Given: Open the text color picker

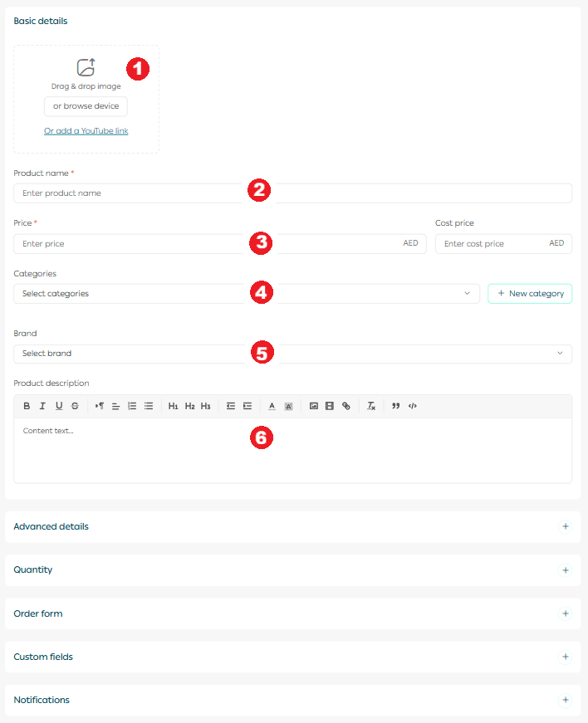Looking at the screenshot, I should (272, 406).
